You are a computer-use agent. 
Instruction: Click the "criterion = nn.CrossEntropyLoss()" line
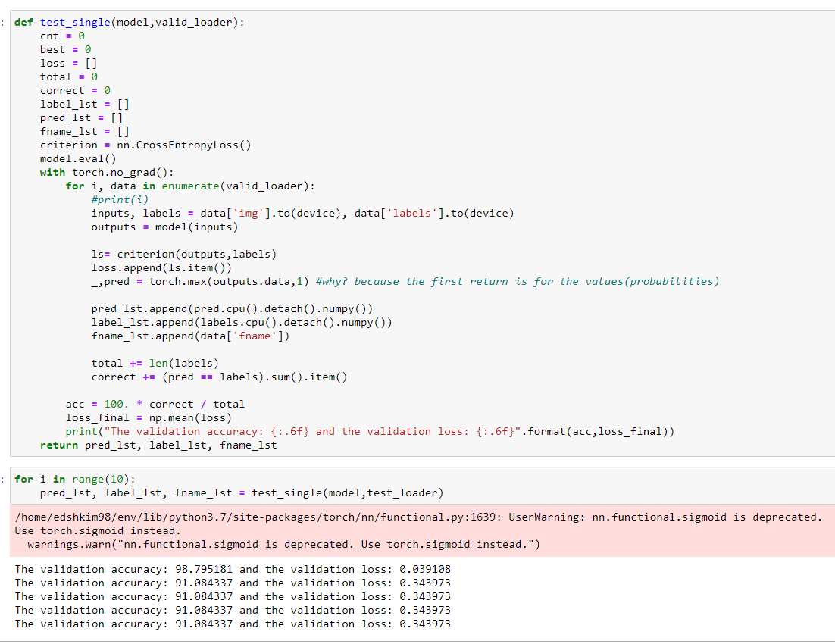(x=145, y=145)
